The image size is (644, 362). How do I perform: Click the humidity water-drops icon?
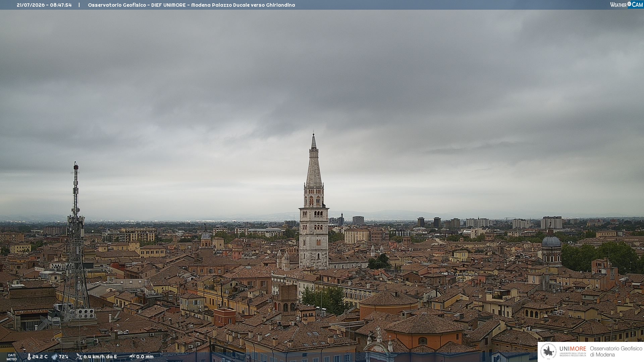click(55, 357)
